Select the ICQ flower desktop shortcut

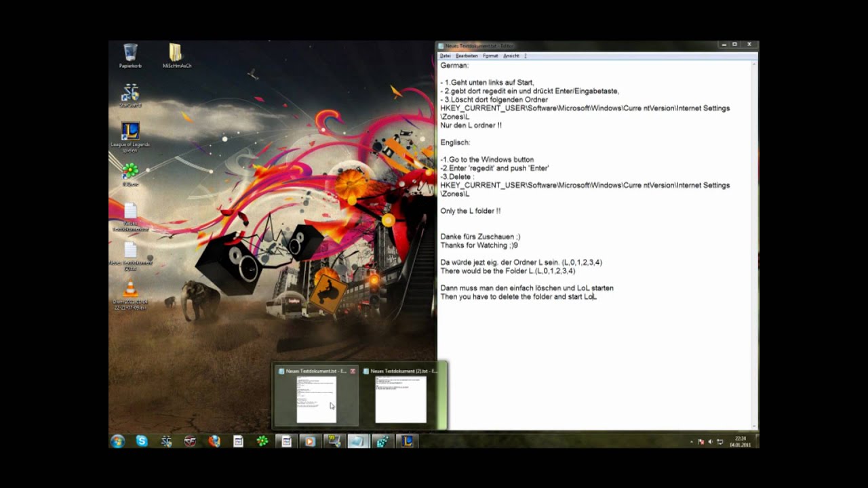click(x=130, y=174)
